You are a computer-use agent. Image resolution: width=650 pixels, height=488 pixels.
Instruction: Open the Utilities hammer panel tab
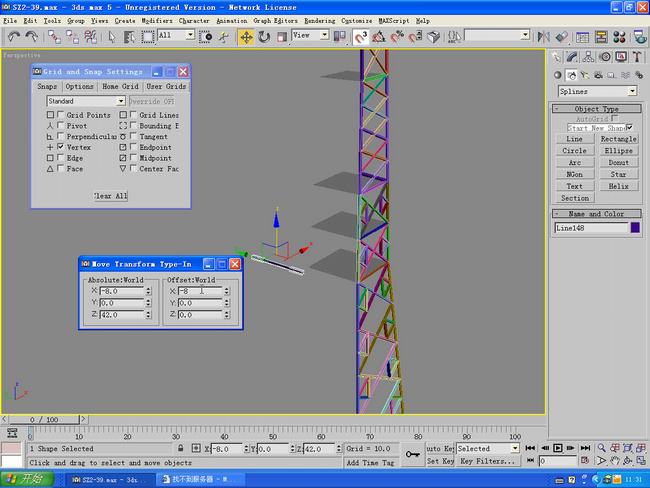pyautogui.click(x=638, y=56)
